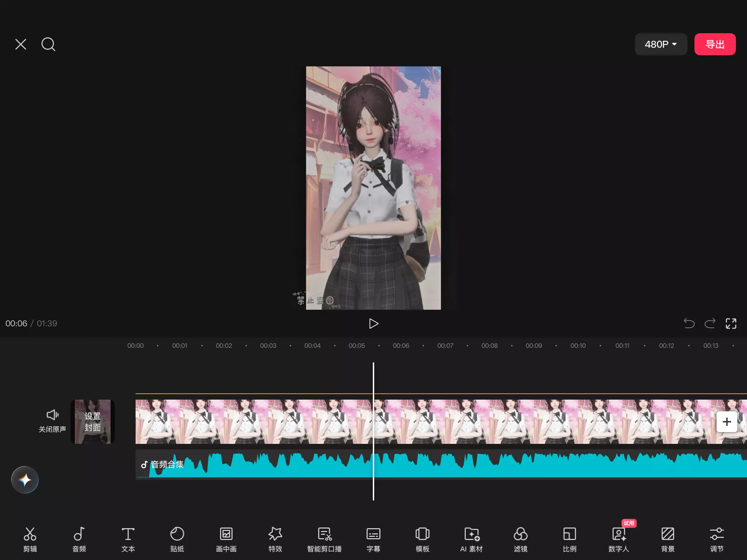Click 设置封面 cover thumbnail
The height and width of the screenshot is (560, 747).
point(93,422)
